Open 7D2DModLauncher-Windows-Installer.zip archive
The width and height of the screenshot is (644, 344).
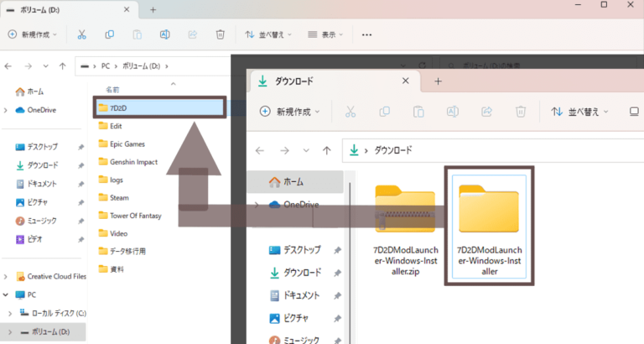point(405,230)
